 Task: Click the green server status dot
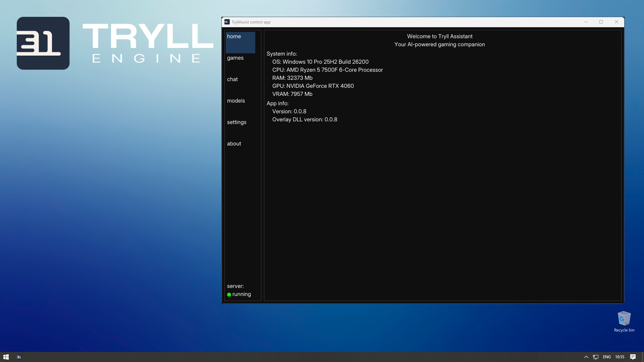click(x=229, y=294)
